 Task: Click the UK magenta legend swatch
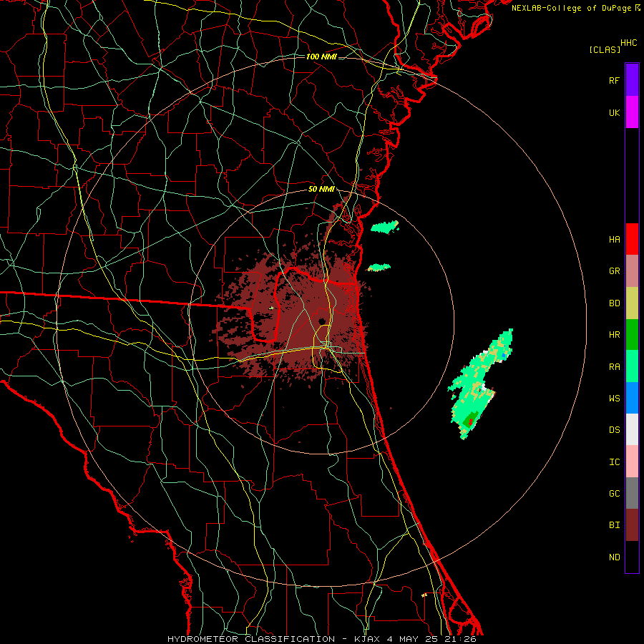pos(632,112)
